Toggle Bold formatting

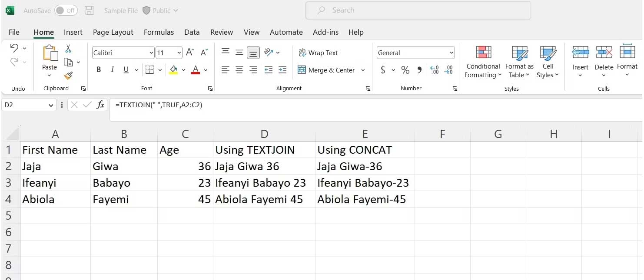click(99, 70)
